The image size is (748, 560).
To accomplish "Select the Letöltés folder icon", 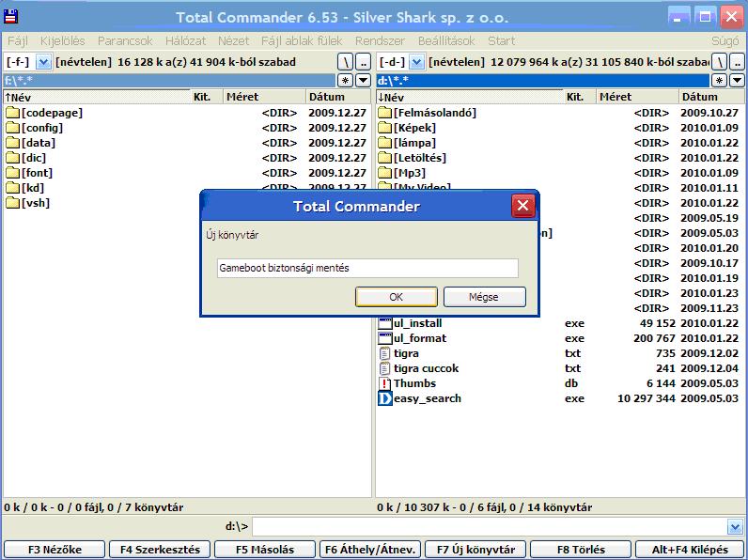I will coord(385,158).
